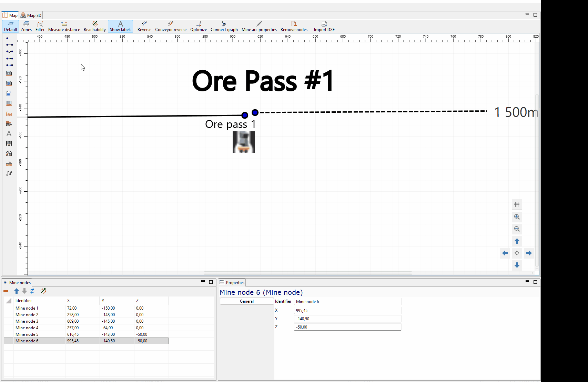
Task: Open the Filter tool
Action: tap(40, 26)
